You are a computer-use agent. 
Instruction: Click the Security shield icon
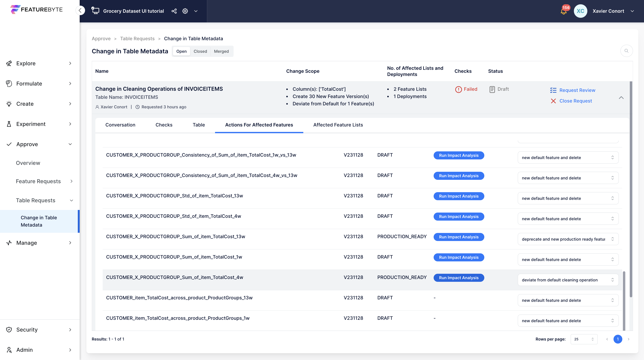9,330
